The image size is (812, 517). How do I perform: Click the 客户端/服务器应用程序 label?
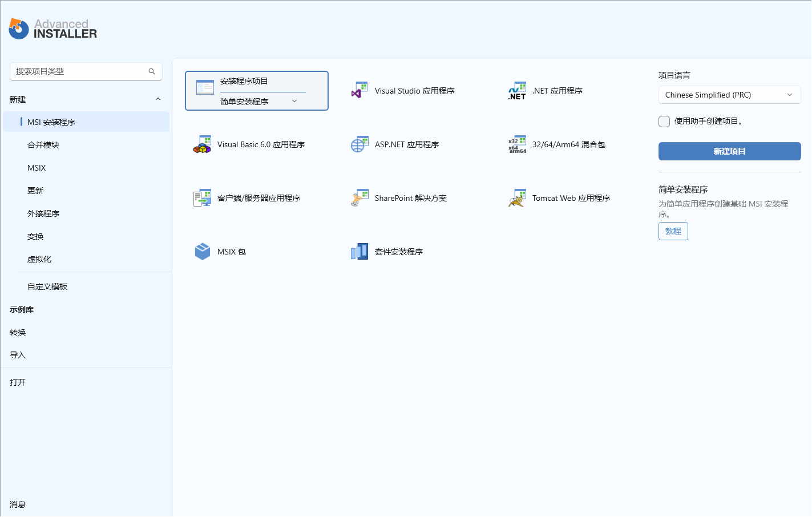tap(258, 198)
